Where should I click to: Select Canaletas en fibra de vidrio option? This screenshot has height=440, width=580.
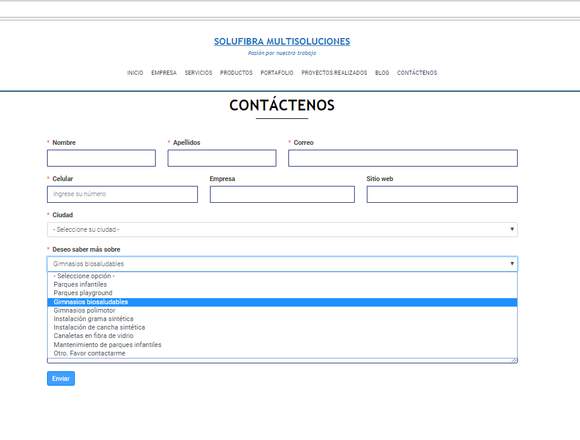282,336
